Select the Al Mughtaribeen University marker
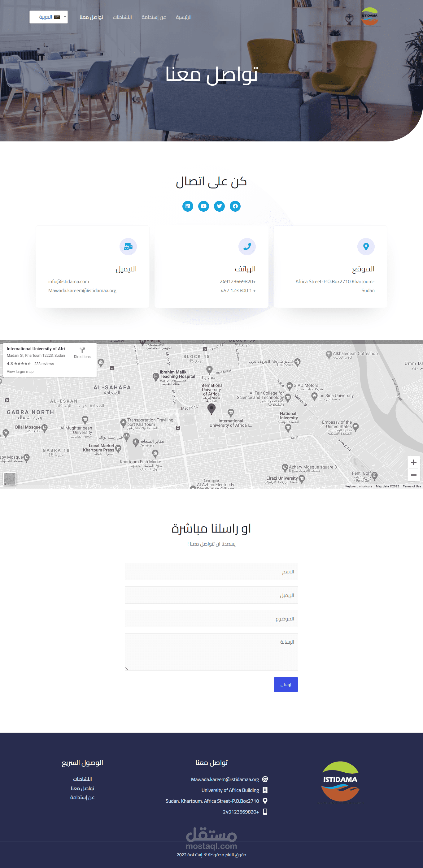 [x=85, y=420]
